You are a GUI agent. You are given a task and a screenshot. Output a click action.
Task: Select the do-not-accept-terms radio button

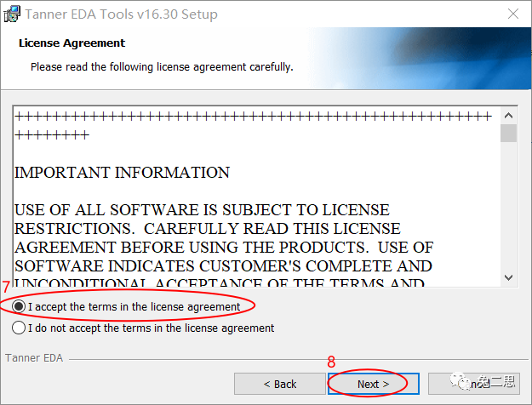click(x=19, y=328)
